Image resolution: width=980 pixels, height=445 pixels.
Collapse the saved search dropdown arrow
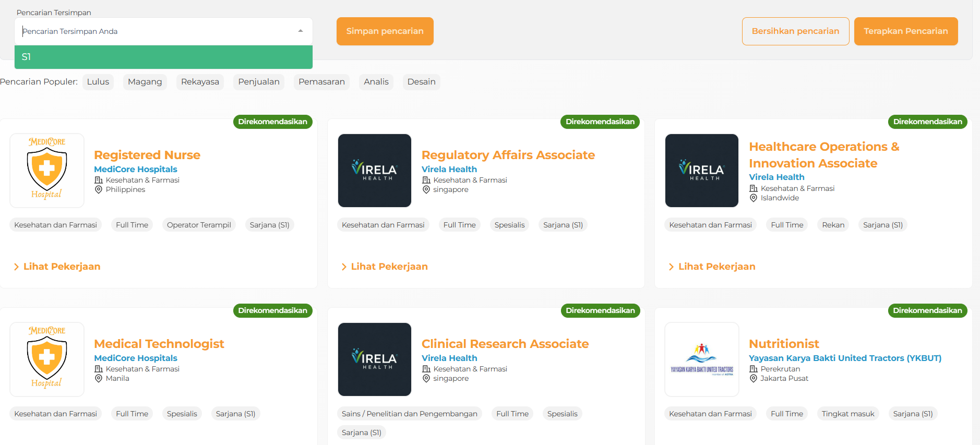coord(301,31)
